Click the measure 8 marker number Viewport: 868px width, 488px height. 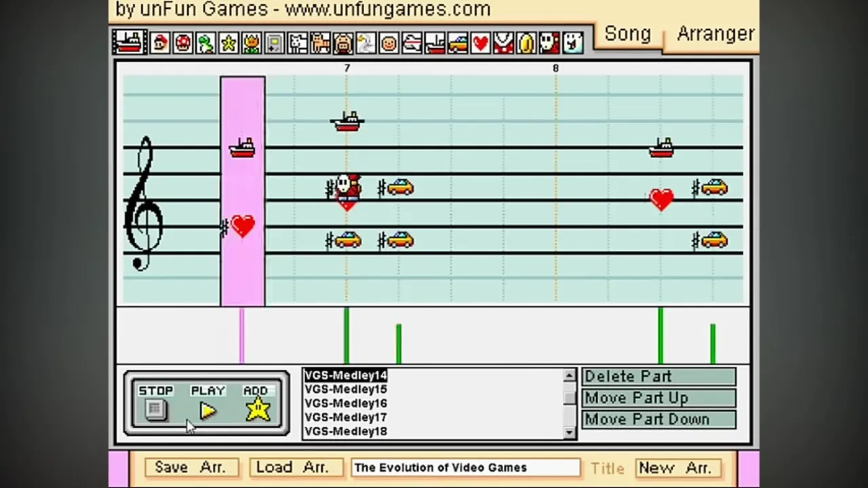[x=555, y=68]
